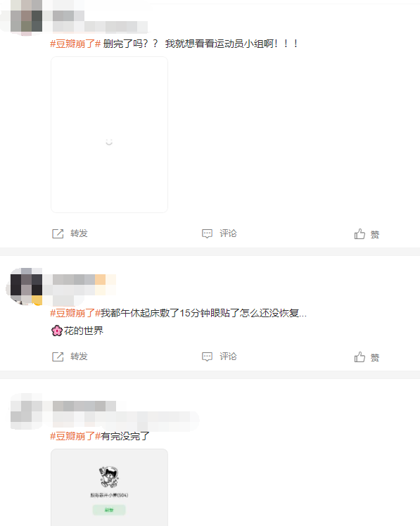Click 转发 label on first post

(x=79, y=233)
